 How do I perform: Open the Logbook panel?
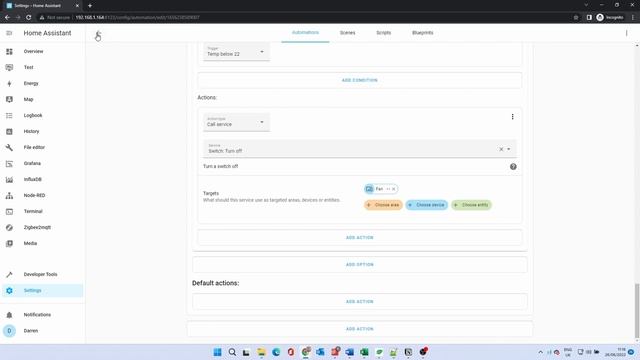point(42,116)
